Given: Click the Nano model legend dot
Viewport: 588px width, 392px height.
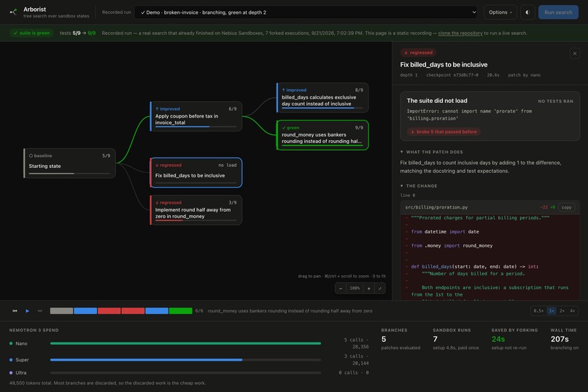Looking at the screenshot, I should pos(11,343).
